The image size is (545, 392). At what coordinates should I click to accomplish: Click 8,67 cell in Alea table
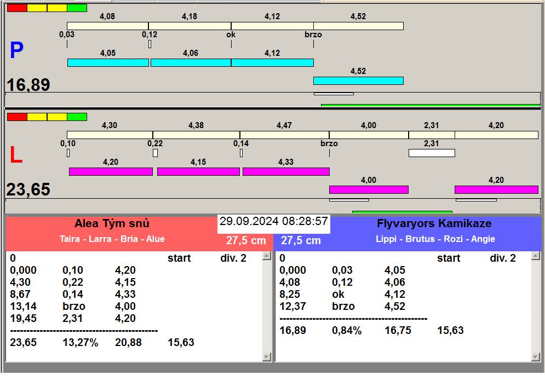[20, 295]
